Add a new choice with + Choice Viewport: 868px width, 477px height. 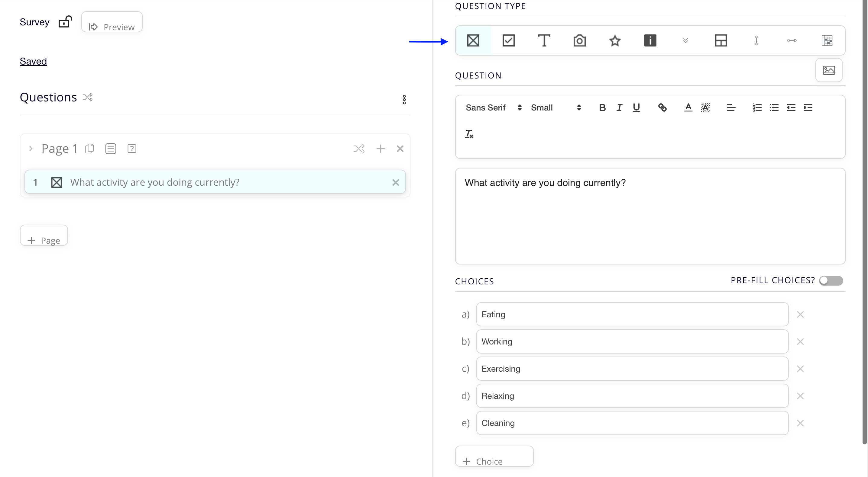pos(494,457)
